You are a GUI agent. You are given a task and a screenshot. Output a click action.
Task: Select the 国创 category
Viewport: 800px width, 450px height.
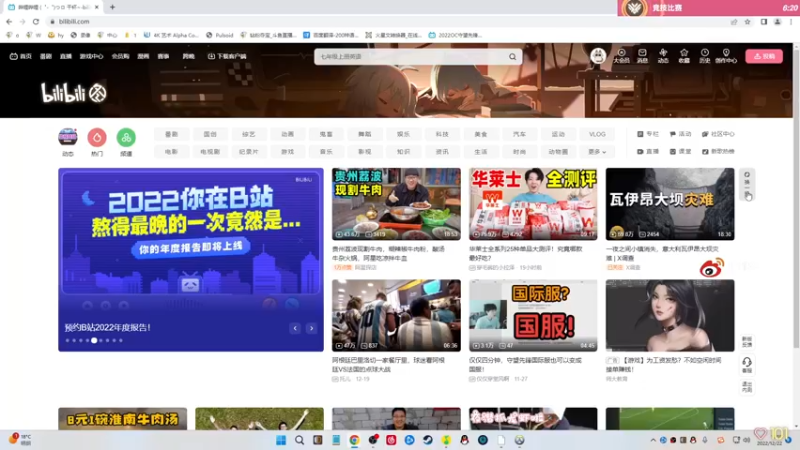click(x=210, y=134)
